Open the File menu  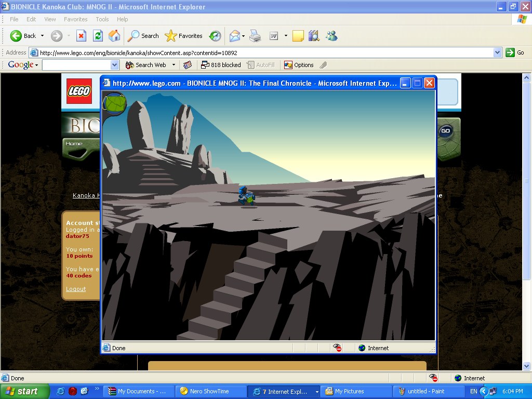[14, 19]
